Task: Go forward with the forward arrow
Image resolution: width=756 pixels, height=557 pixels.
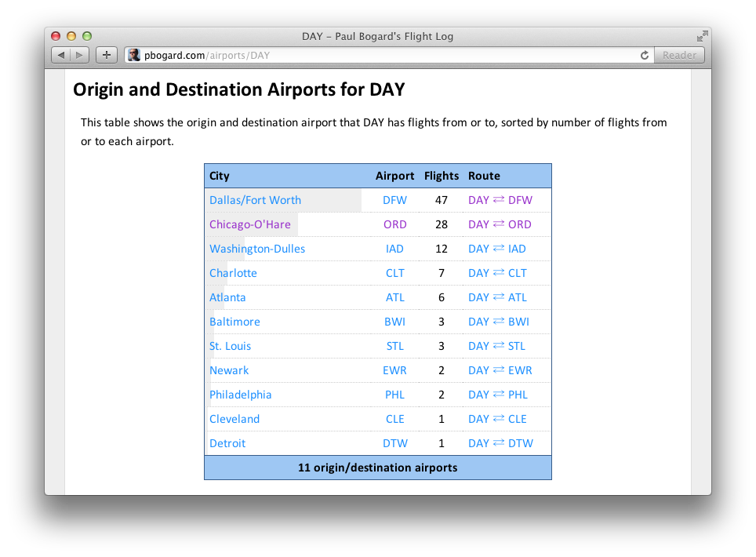Action: 79,55
